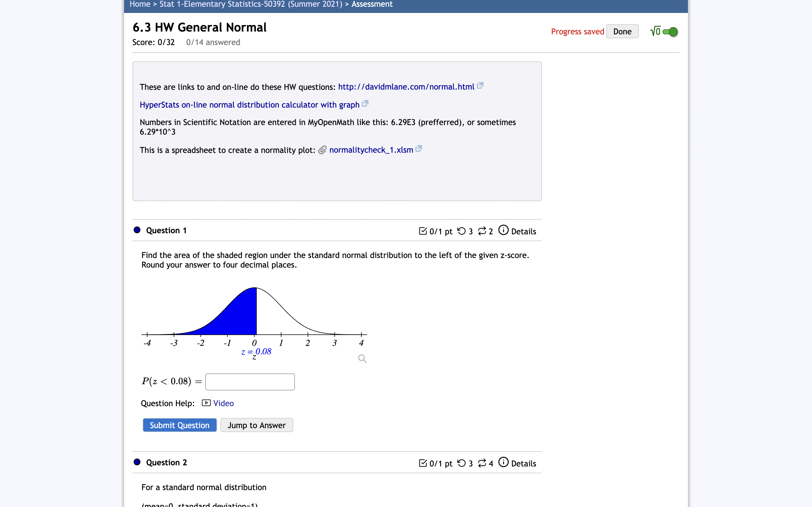
Task: Open the Stat 1-Elementary Statistics course breadcrumb
Action: (251, 4)
